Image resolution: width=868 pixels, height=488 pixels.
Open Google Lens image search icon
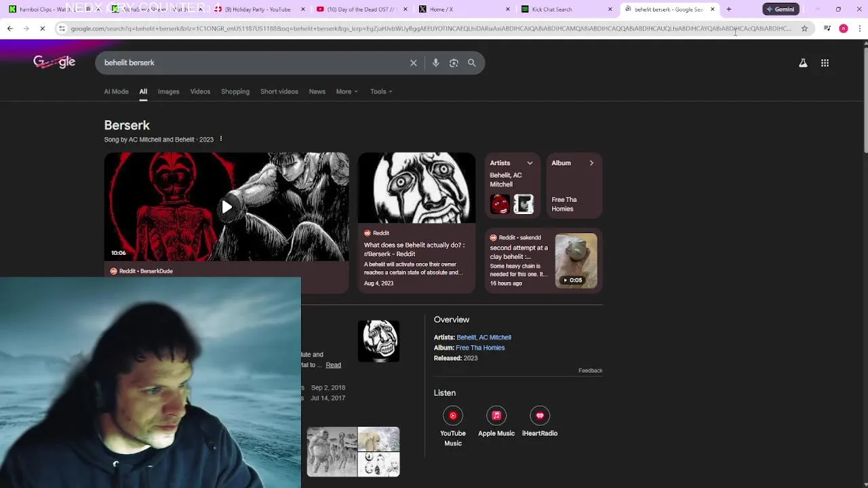pos(454,63)
